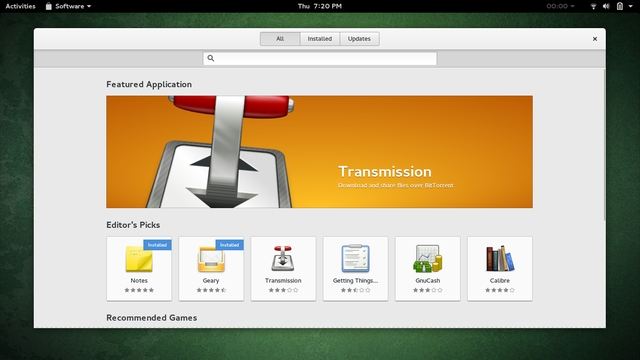This screenshot has height=360, width=640.
Task: Click the Installed badge on Geary
Action: click(229, 245)
